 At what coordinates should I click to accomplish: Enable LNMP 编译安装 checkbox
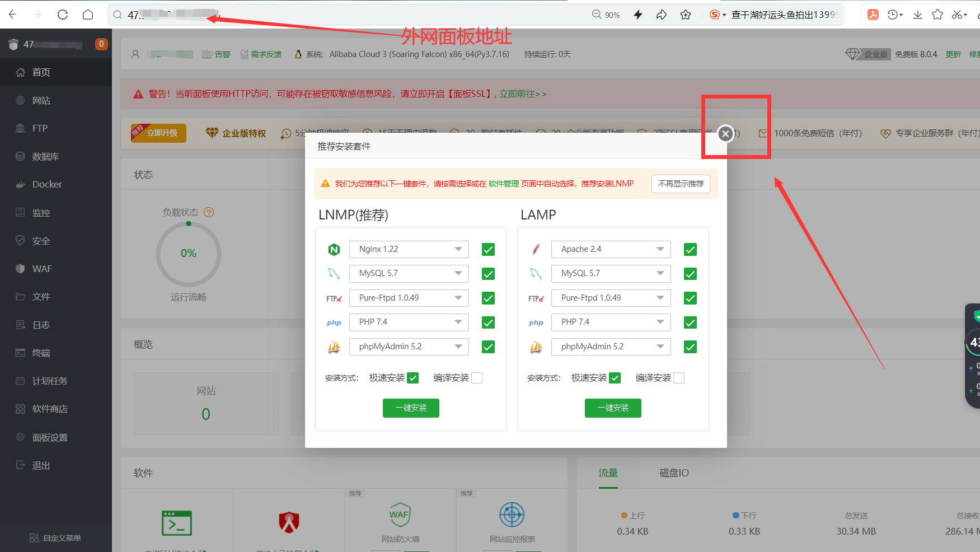click(x=477, y=378)
